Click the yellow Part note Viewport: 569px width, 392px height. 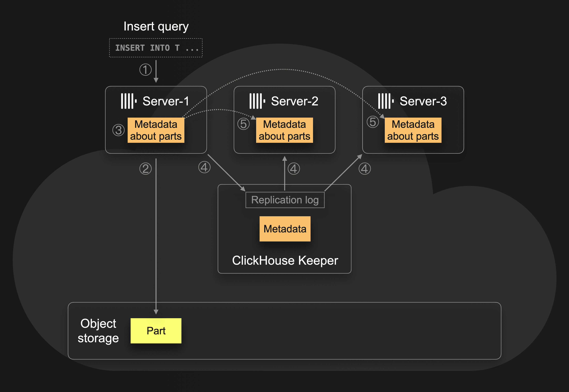tap(156, 331)
